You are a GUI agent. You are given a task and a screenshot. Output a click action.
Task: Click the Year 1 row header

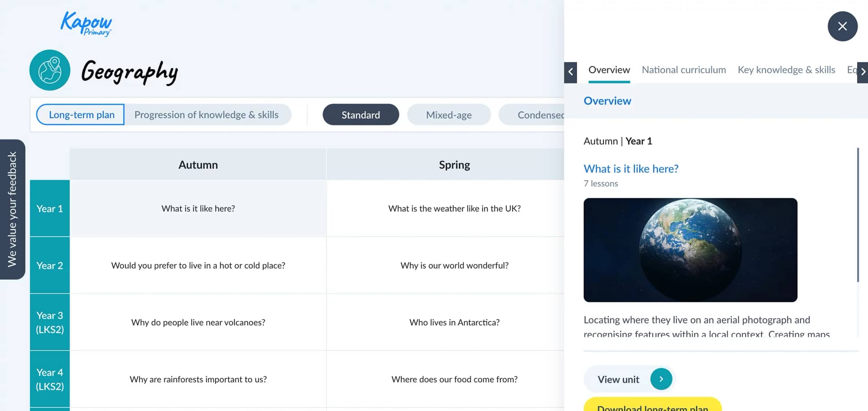[x=50, y=208]
